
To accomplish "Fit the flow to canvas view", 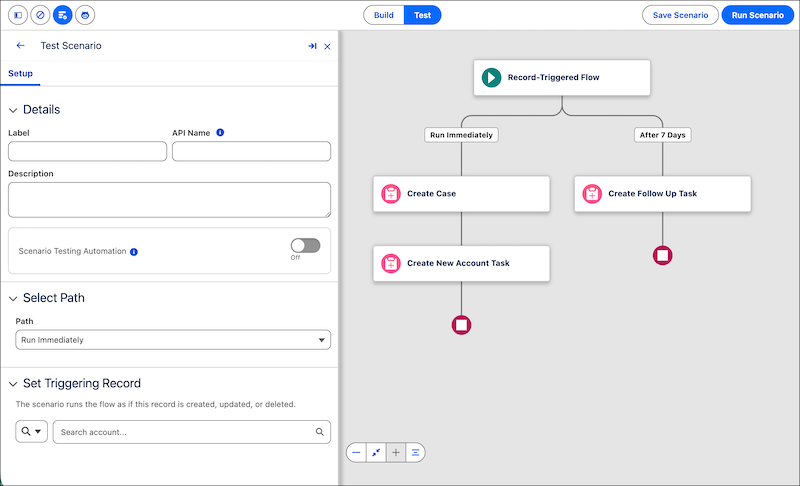I will click(376, 452).
